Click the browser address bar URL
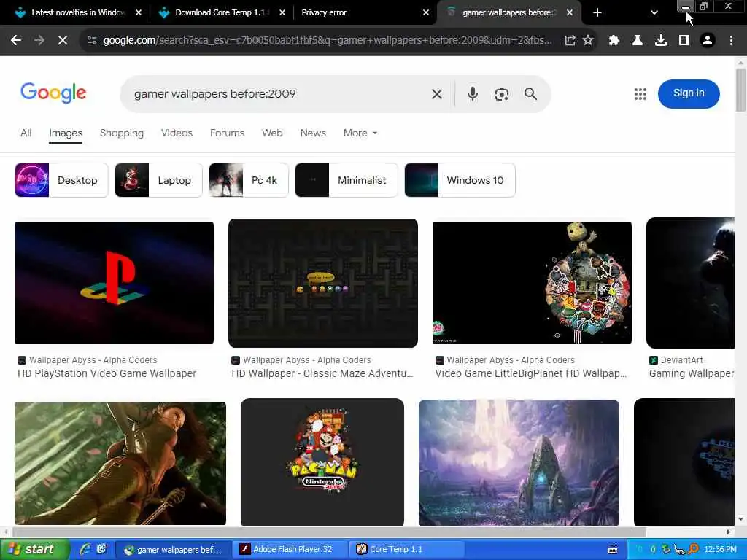 [328, 41]
